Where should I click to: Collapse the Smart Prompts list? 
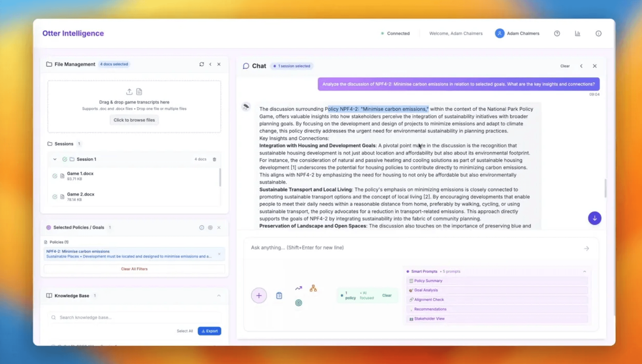pyautogui.click(x=585, y=271)
